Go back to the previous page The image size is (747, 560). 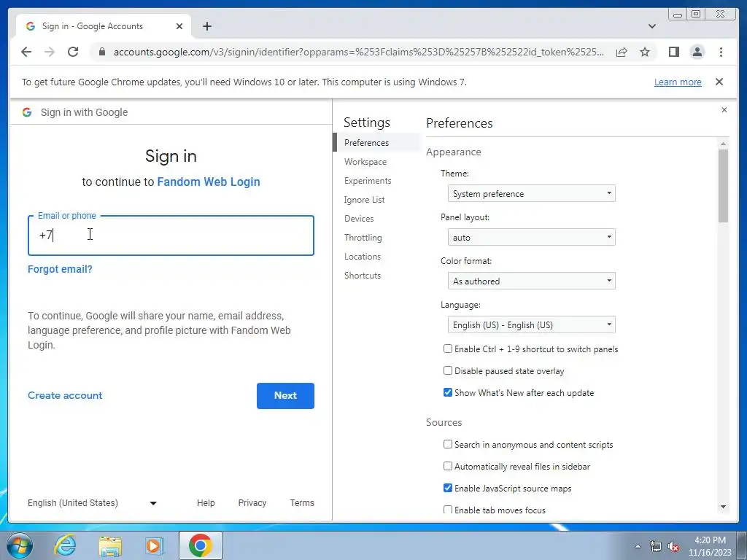(x=26, y=52)
